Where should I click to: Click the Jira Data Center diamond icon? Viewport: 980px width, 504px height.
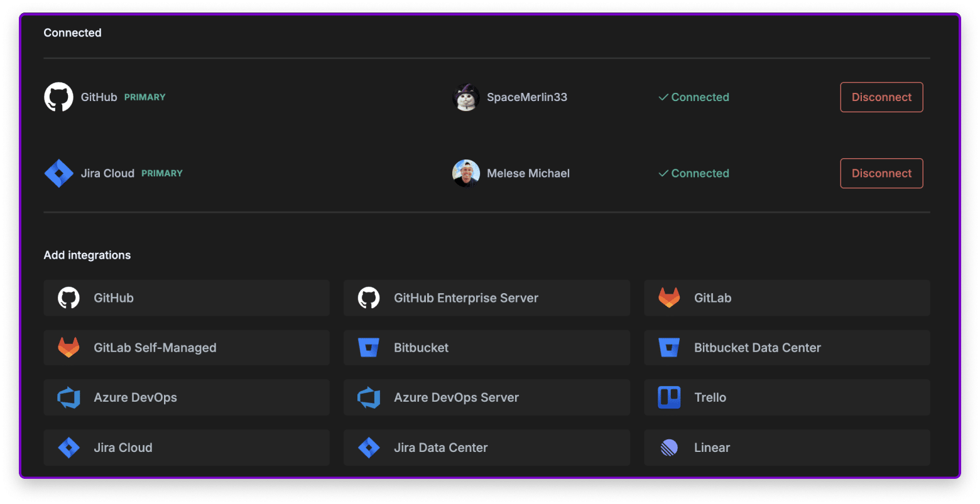pos(369,448)
